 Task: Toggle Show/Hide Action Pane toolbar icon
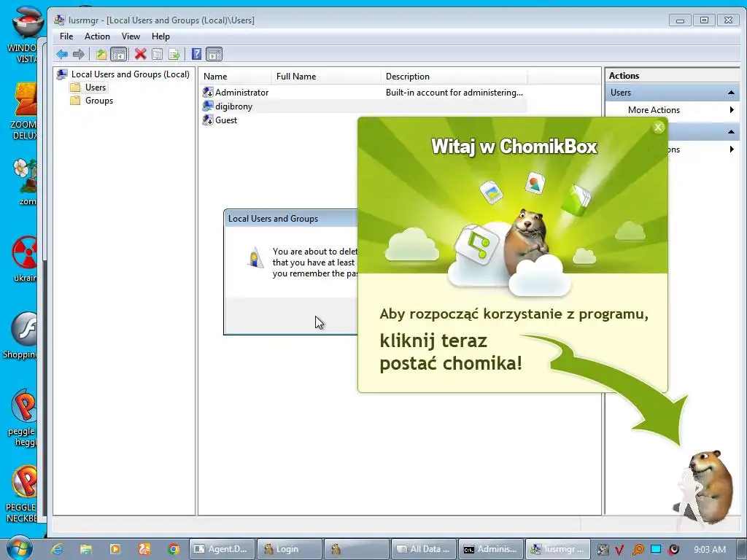(214, 54)
